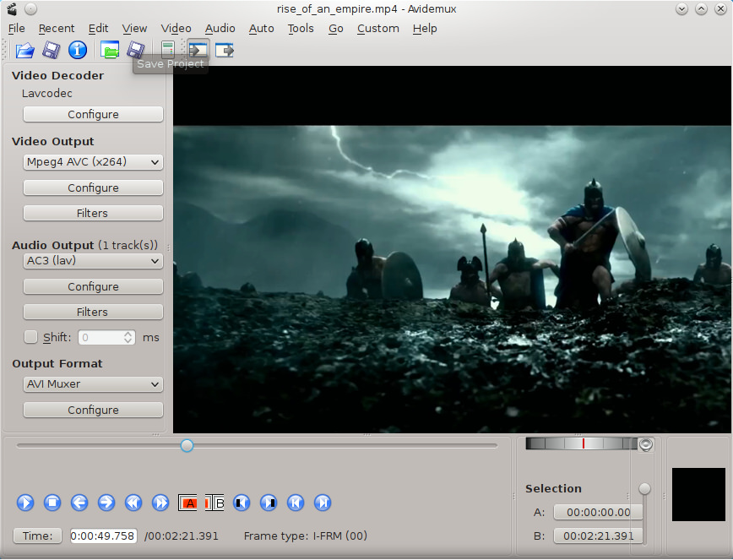Click the round button beside the title bar icon

[31, 9]
